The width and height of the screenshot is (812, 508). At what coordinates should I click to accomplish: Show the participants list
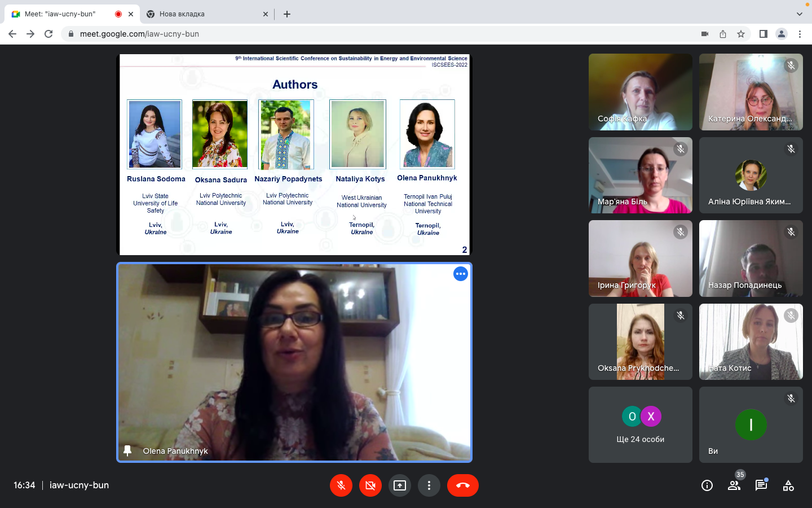pos(734,485)
